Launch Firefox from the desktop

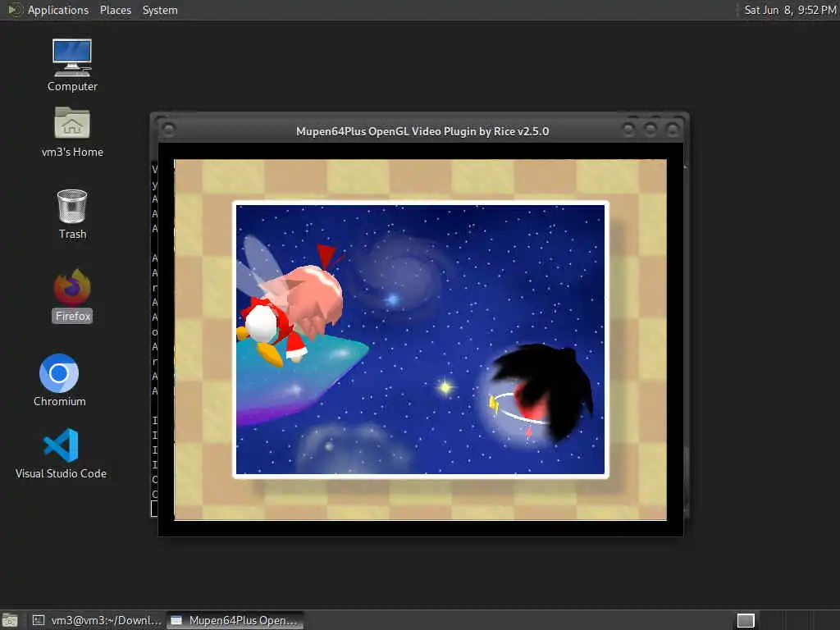pyautogui.click(x=72, y=295)
